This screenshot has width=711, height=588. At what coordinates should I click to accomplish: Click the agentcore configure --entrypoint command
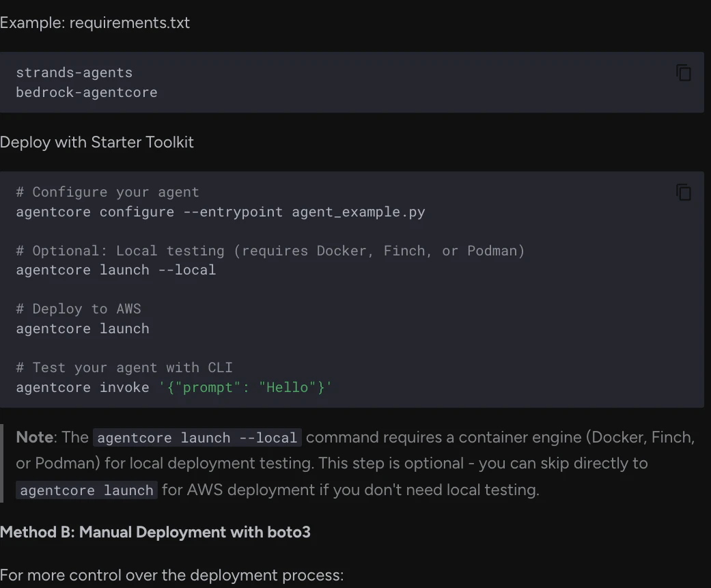click(149, 212)
